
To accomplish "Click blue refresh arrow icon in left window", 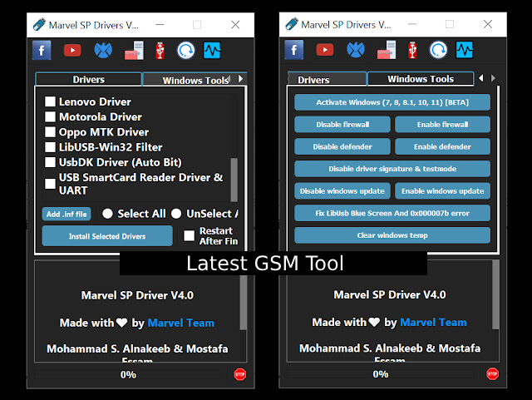I will pos(186,50).
